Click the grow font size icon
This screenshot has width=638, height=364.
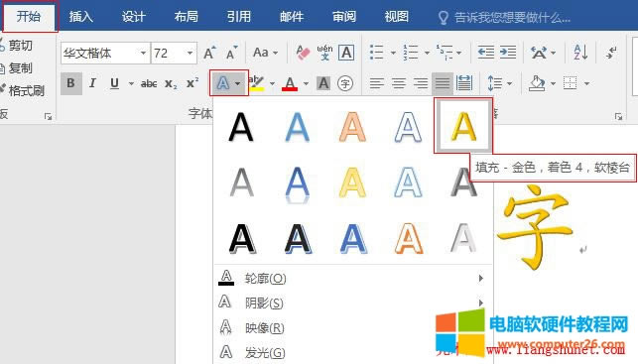pos(209,53)
